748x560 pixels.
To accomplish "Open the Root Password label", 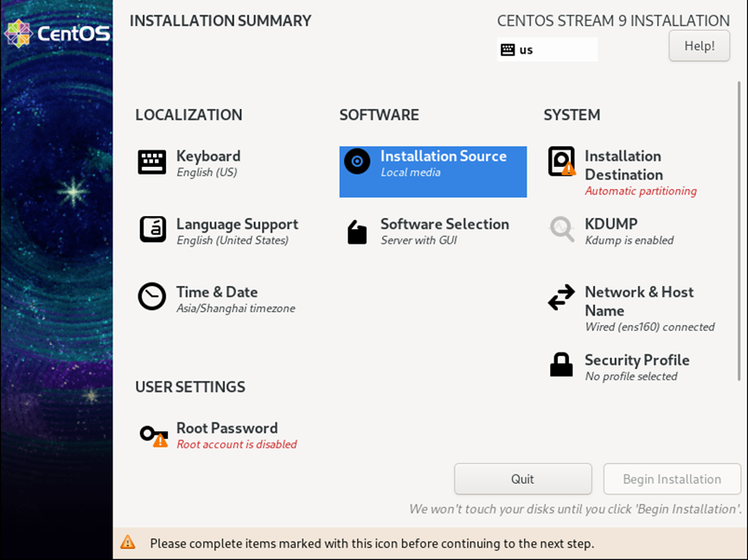I will (x=227, y=428).
